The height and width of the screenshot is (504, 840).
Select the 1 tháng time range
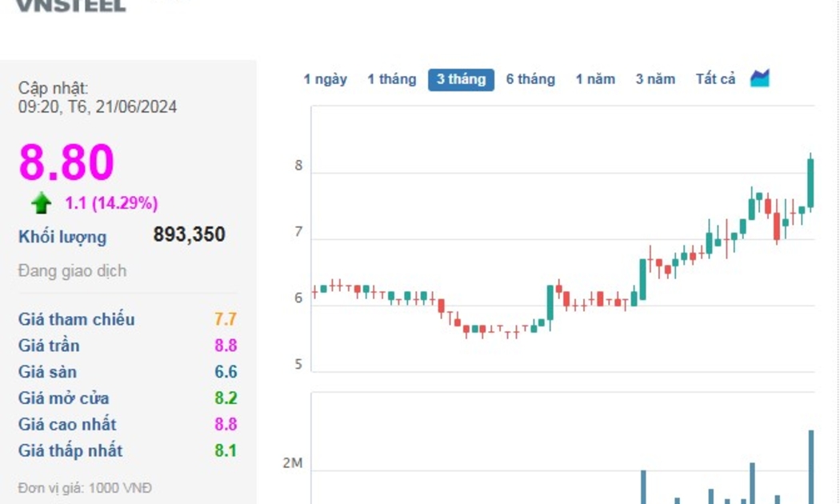(x=391, y=79)
